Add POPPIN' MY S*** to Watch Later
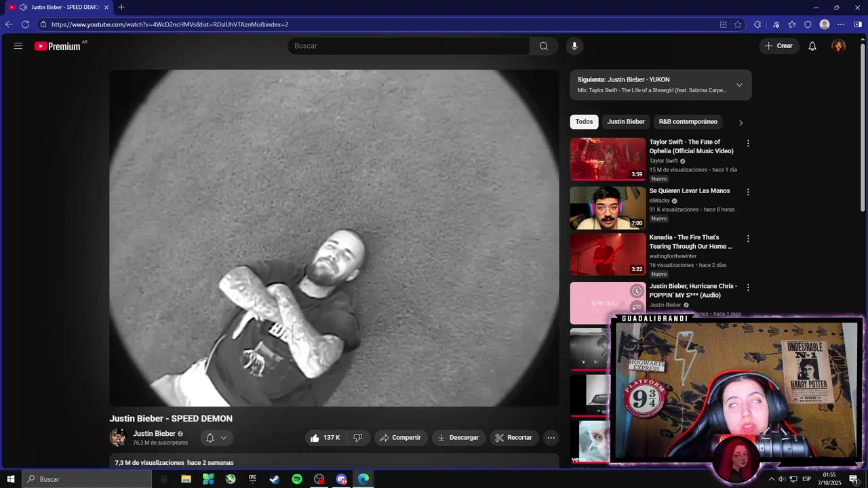 (637, 291)
